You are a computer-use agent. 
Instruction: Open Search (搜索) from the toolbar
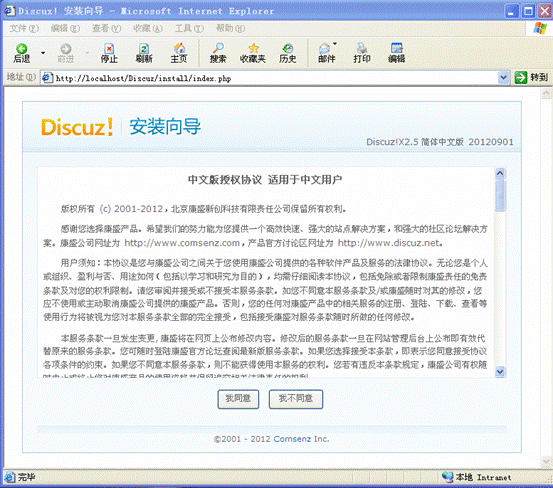[218, 54]
